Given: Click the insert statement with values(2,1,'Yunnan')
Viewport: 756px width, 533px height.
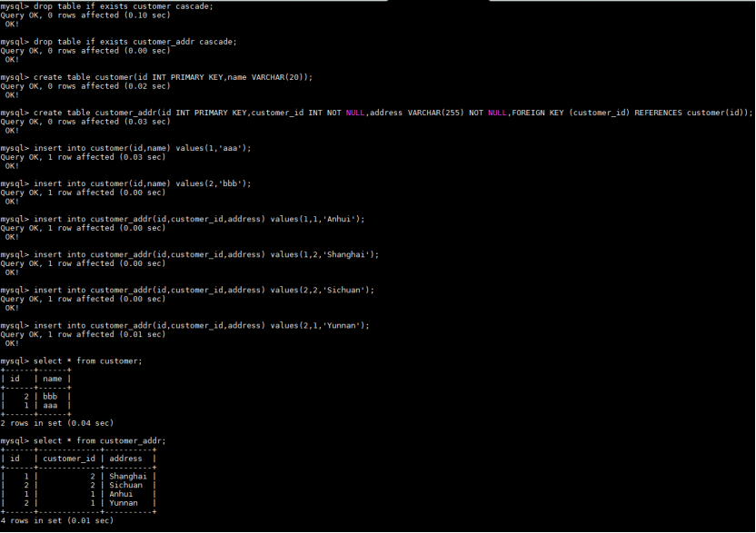Looking at the screenshot, I should (x=201, y=325).
